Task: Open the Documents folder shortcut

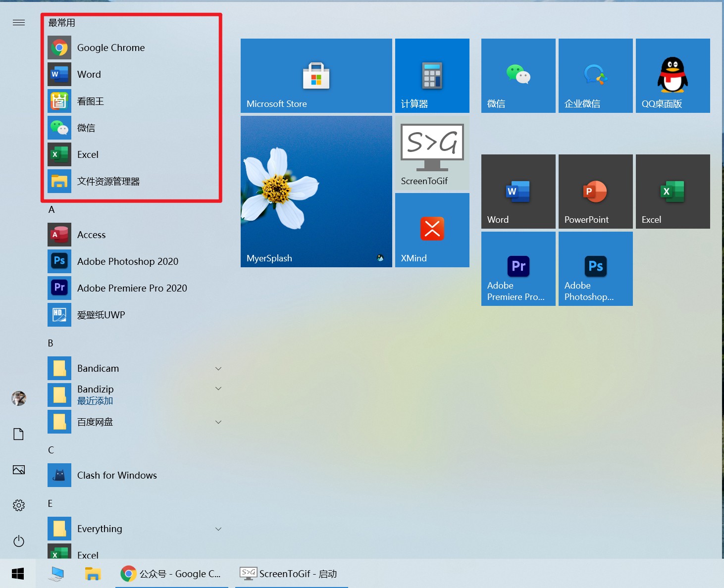Action: pyautogui.click(x=19, y=434)
